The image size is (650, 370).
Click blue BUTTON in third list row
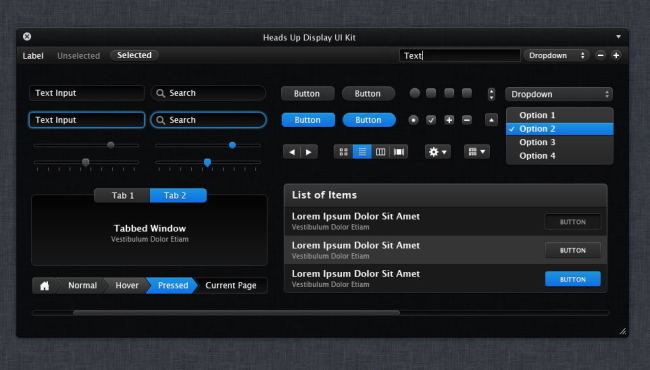click(573, 279)
